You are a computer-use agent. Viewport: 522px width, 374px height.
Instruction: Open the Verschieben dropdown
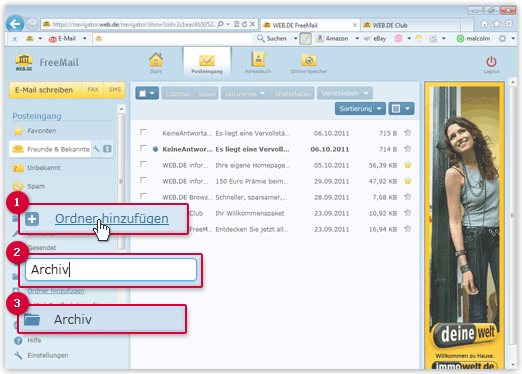click(x=345, y=93)
